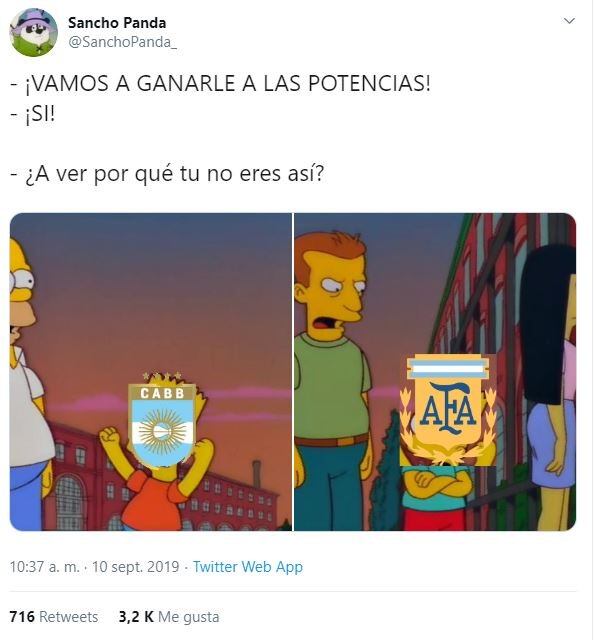
Task: Click the angry man in green shirt
Action: [x=331, y=380]
